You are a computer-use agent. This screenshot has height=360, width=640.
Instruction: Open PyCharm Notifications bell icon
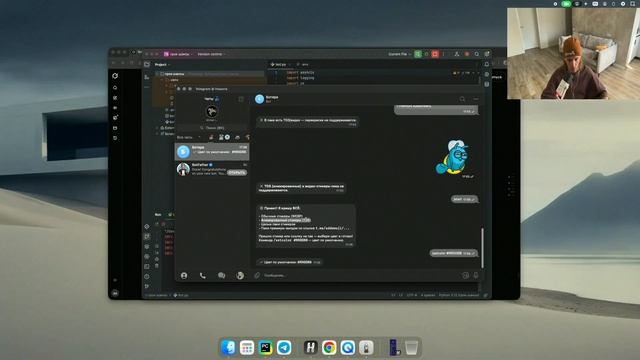[x=487, y=64]
